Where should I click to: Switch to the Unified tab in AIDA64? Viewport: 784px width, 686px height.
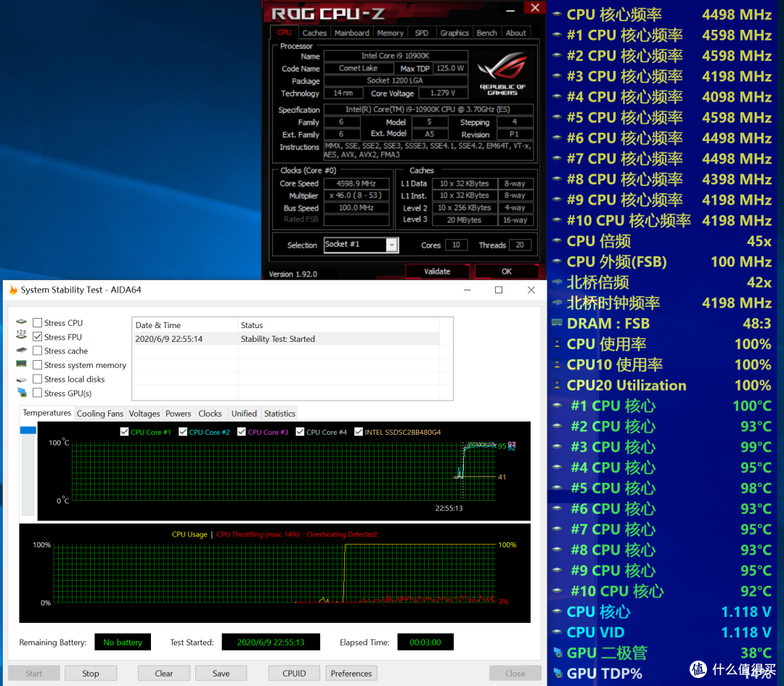(x=244, y=414)
